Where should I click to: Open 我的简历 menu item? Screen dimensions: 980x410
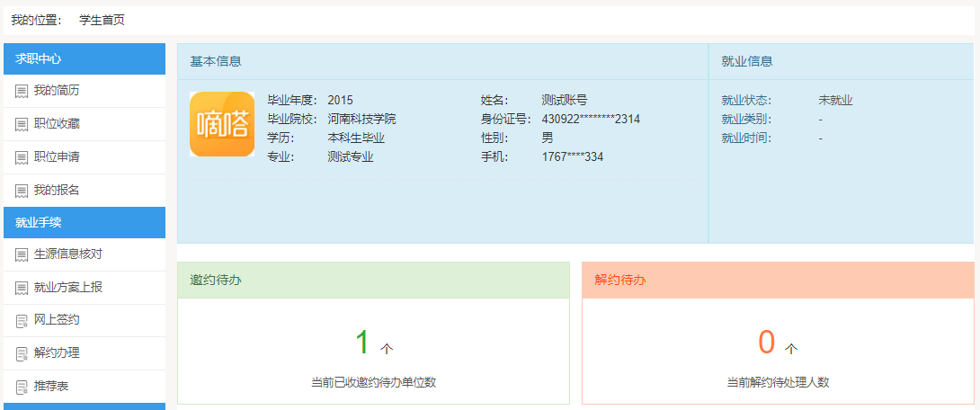[58, 91]
